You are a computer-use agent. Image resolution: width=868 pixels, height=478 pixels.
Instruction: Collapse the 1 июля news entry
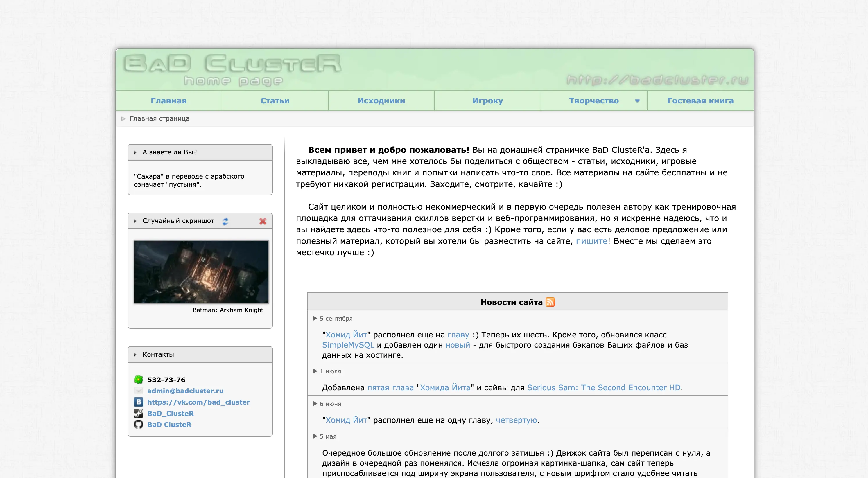click(x=315, y=371)
